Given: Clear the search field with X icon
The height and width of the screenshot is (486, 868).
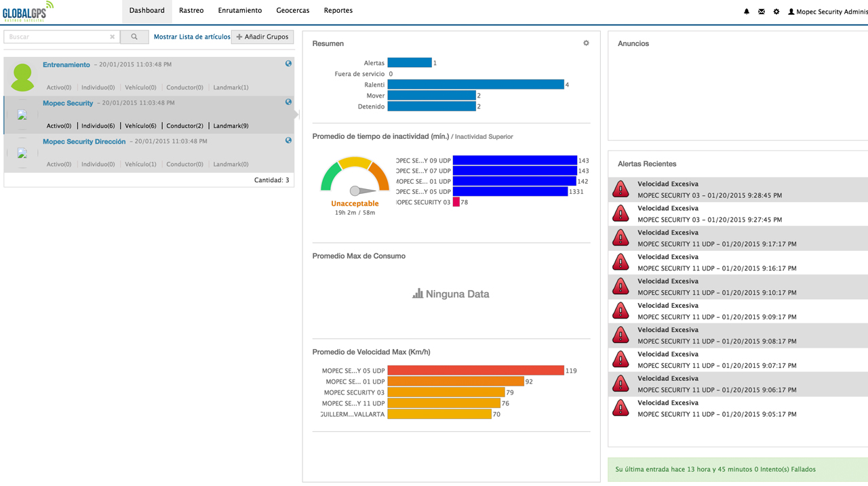Looking at the screenshot, I should (x=112, y=37).
